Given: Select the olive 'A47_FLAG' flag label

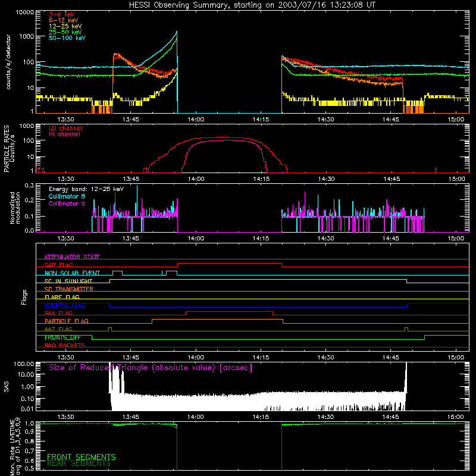Looking at the screenshot, I should tap(58, 329).
